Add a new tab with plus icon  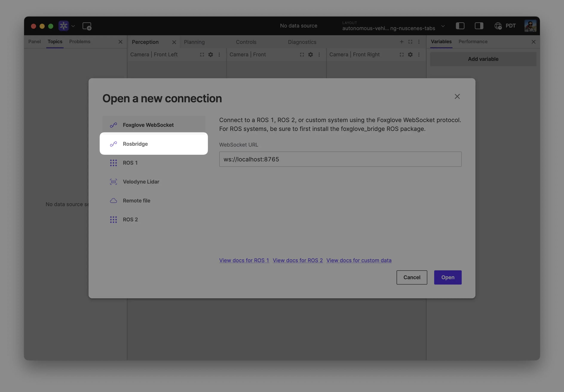click(x=401, y=42)
